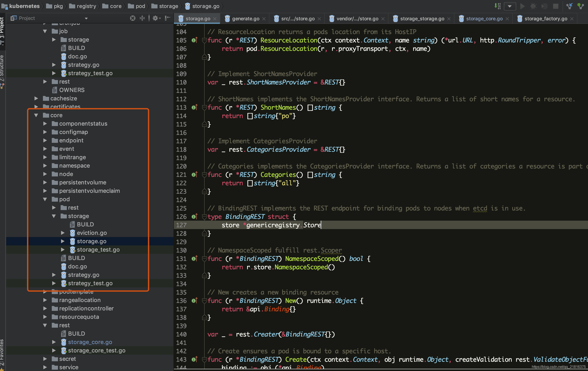Click the Debug bug icon
The width and height of the screenshot is (588, 371).
(x=533, y=6)
